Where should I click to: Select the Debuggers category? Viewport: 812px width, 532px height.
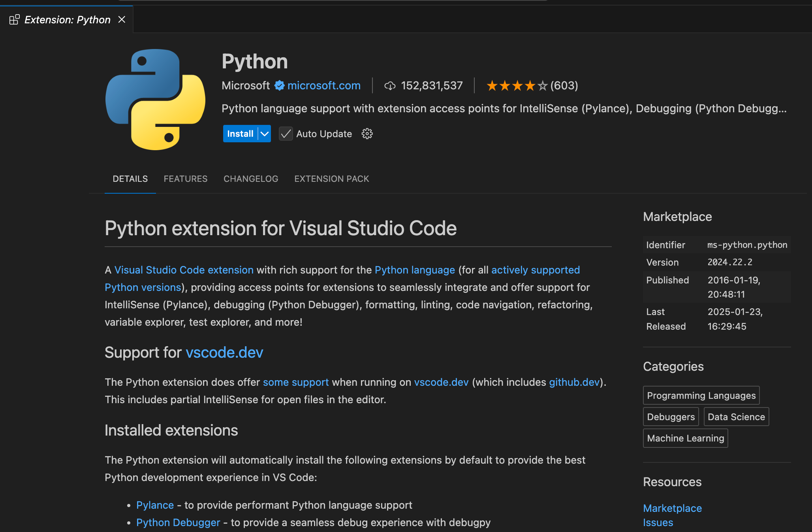671,417
